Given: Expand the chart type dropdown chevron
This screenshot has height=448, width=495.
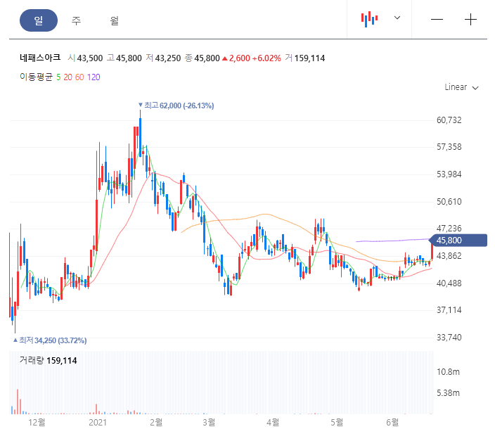Looking at the screenshot, I should pos(397,18).
